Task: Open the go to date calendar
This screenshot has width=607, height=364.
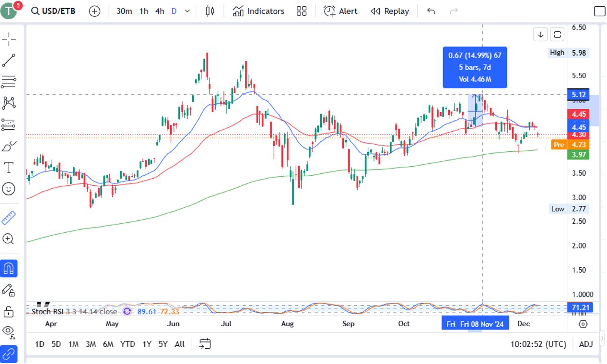Action: (x=205, y=344)
